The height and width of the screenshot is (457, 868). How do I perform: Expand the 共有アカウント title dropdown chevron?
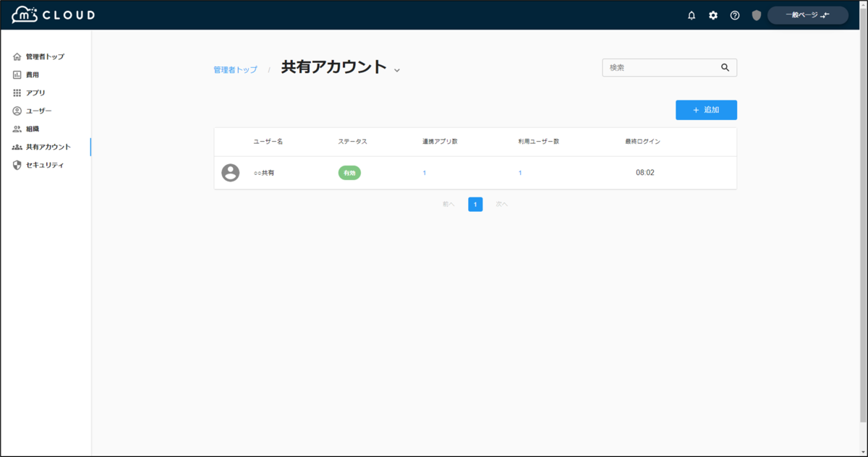[x=396, y=68]
